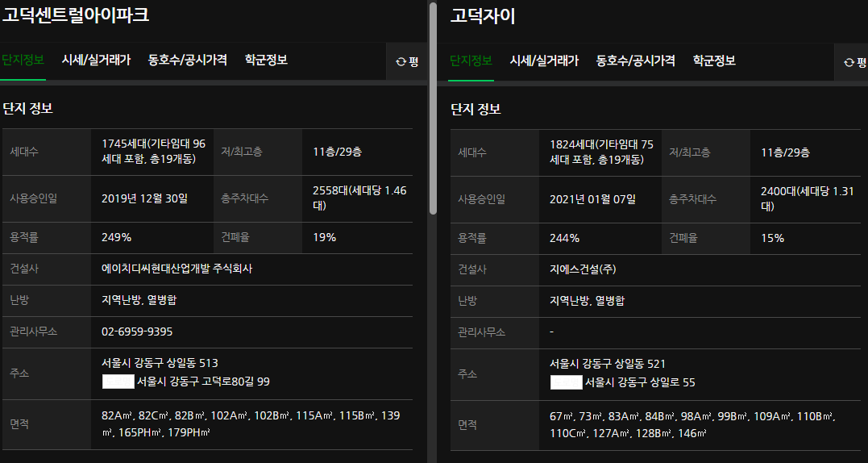
Task: Click 사용승인일 label in 고덕자이 panel
Action: (x=481, y=199)
